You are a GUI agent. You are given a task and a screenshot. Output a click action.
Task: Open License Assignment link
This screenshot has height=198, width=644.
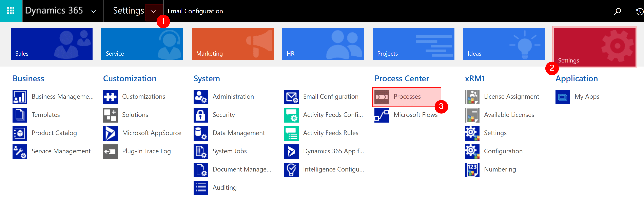coord(511,97)
